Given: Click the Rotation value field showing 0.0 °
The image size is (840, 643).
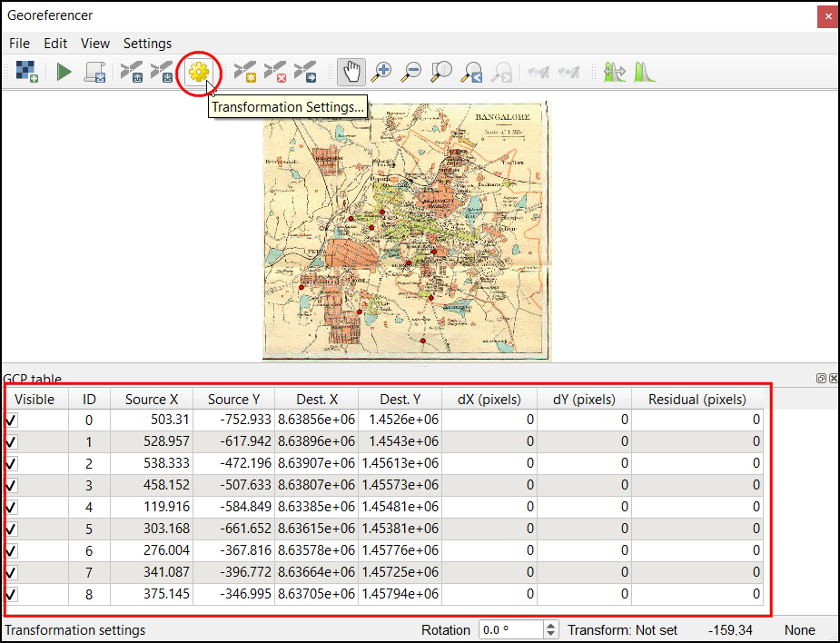Looking at the screenshot, I should tap(510, 630).
